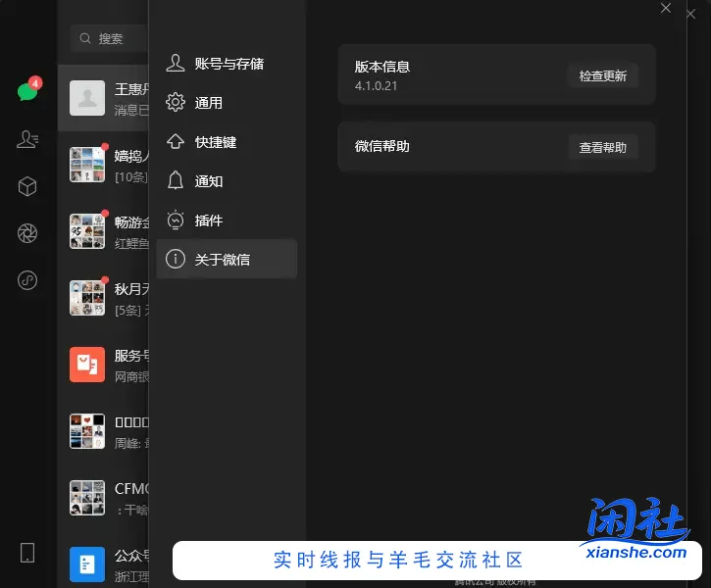
Task: Click the phone icon at sidebar bottom
Action: [27, 553]
